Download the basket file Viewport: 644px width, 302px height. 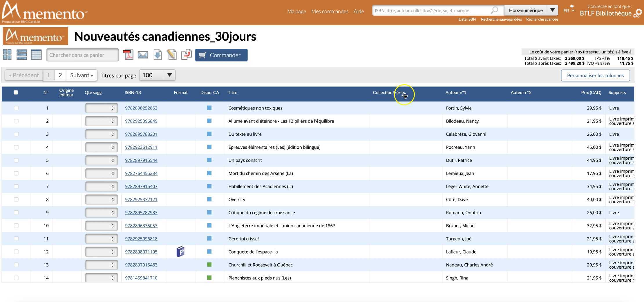(158, 55)
